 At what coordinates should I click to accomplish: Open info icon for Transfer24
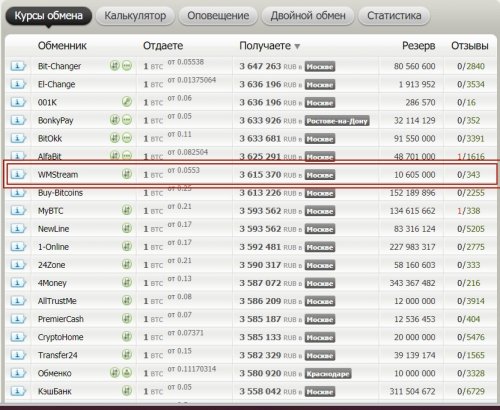point(18,355)
